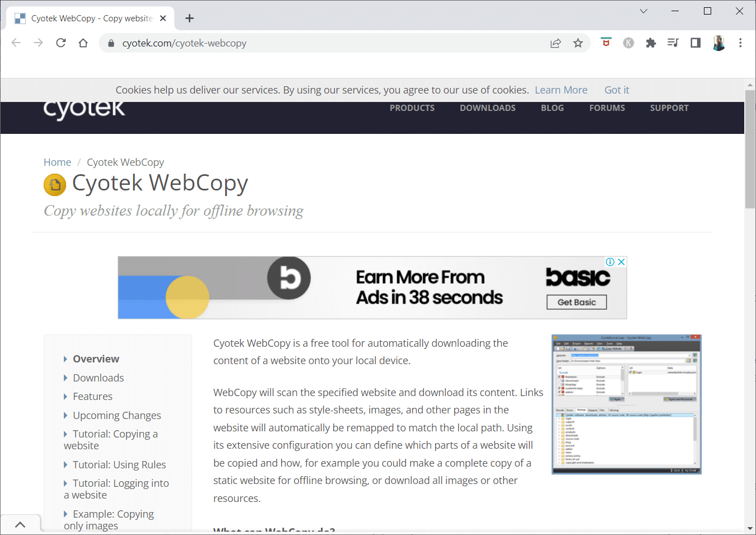Click the WebCopy logo icon beside title

pyautogui.click(x=55, y=184)
